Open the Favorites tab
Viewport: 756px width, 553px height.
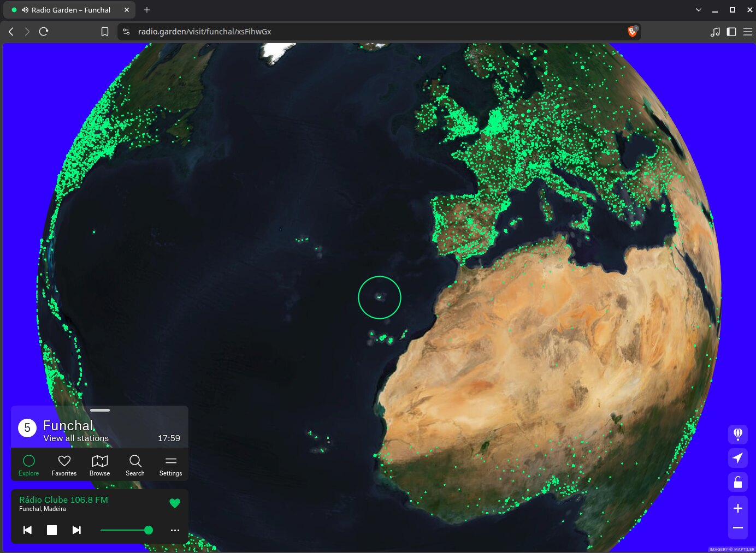[64, 465]
